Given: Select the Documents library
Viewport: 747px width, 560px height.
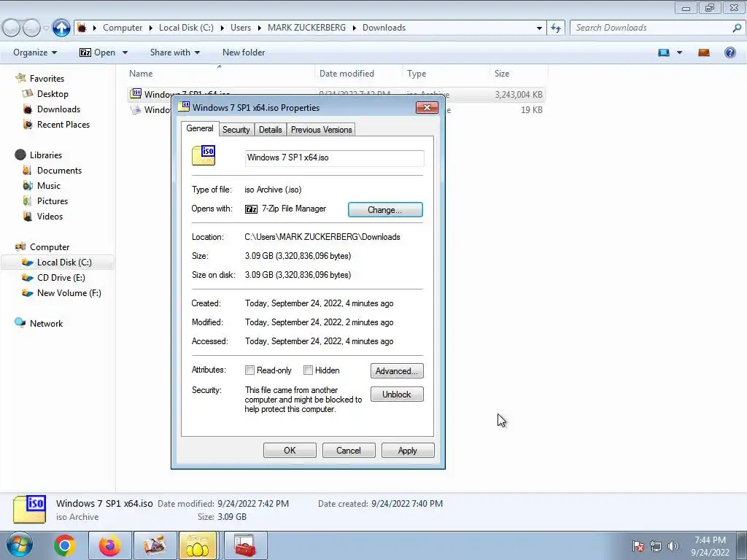Looking at the screenshot, I should (x=59, y=171).
